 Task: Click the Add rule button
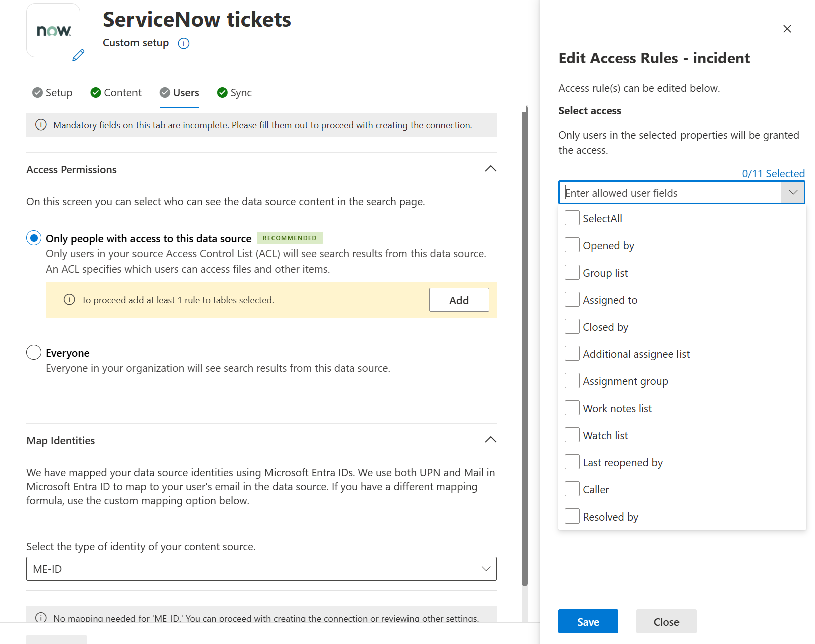coord(459,300)
